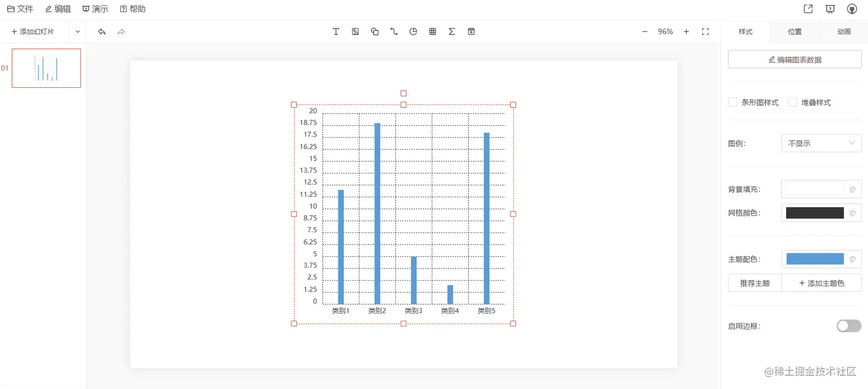Screen dimensions: 868x389
Task: Click the 添加幻灯片 button
Action: [33, 32]
